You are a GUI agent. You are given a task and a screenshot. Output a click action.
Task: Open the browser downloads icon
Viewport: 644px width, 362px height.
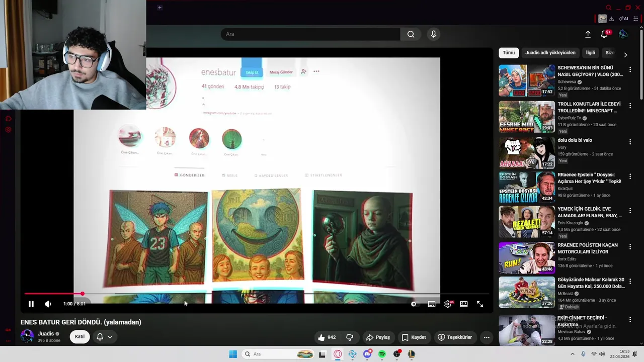pos(612,19)
